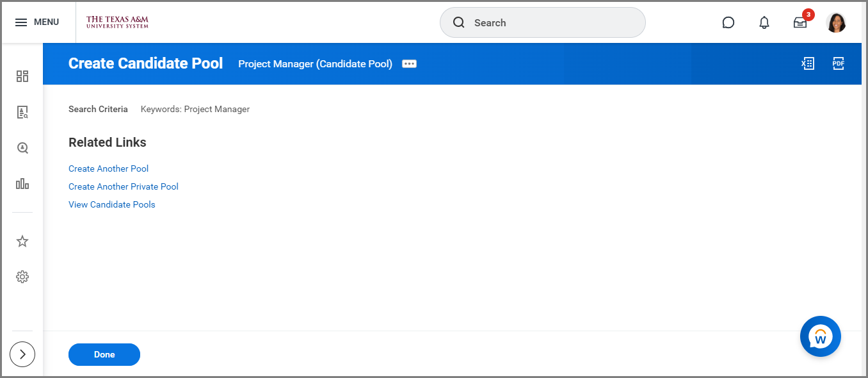Screen dimensions: 868x378
Task: Expand the left sidebar with arrow button
Action: 22,354
